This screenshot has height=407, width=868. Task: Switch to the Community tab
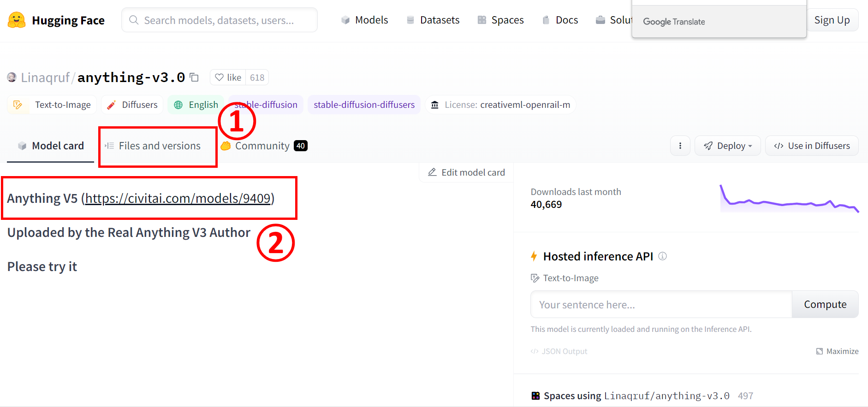pyautogui.click(x=262, y=146)
